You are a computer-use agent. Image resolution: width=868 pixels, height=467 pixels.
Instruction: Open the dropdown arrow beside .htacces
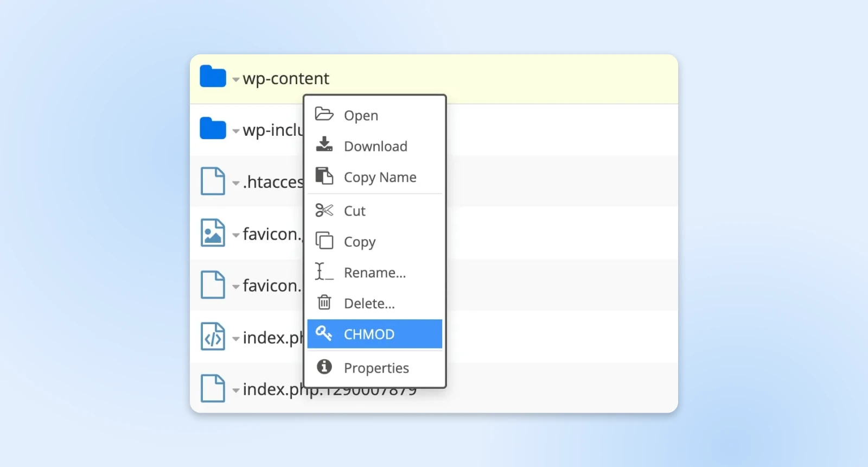click(236, 184)
